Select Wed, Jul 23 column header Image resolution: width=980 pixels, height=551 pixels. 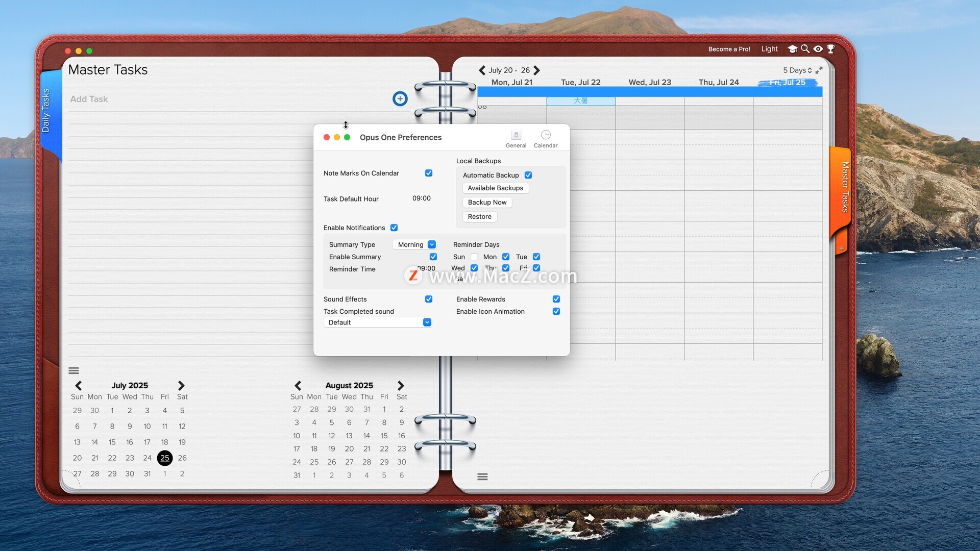click(x=650, y=83)
